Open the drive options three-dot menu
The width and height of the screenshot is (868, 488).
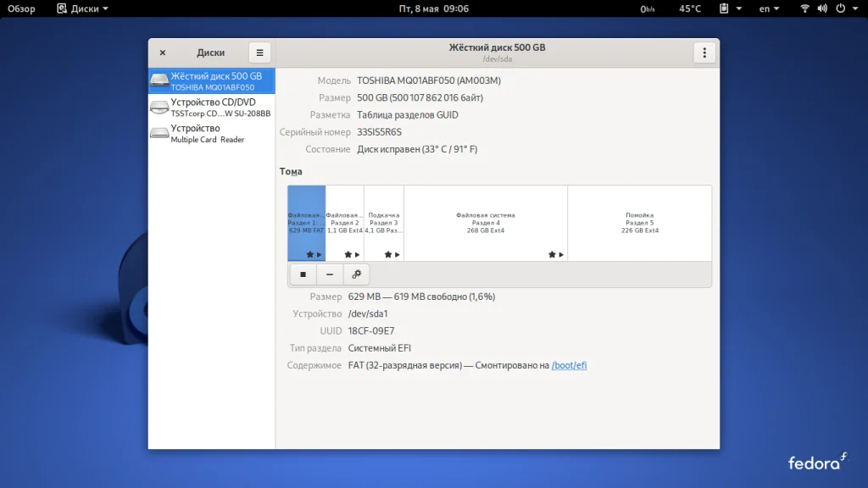(704, 53)
